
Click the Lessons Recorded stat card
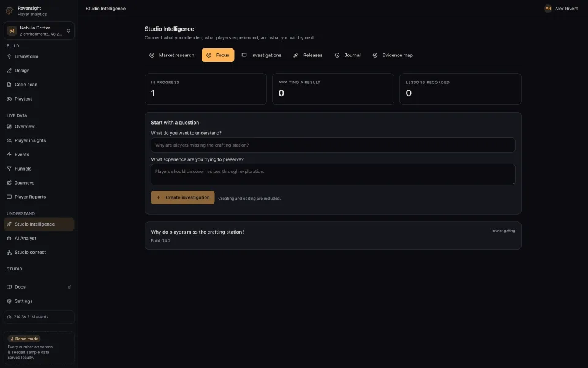tap(461, 89)
